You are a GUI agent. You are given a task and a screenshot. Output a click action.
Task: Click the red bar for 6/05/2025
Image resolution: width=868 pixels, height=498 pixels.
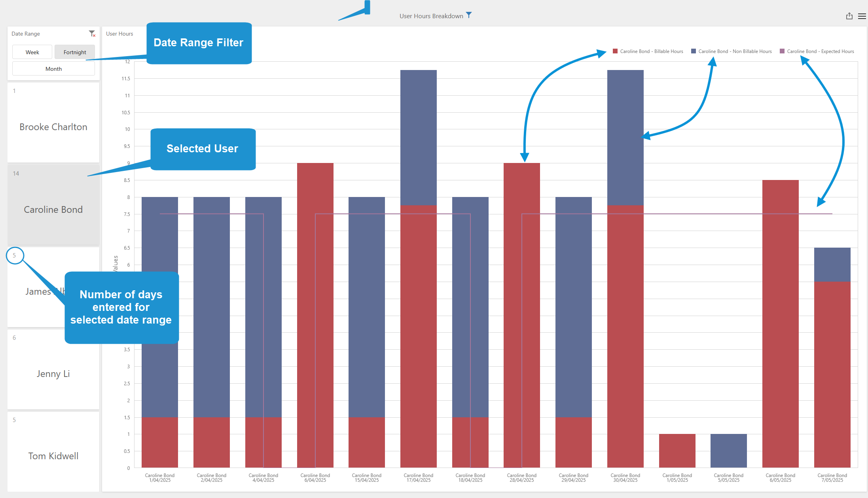(780, 324)
